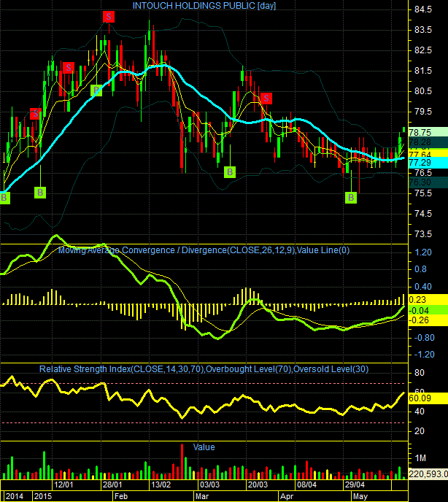Click the red S sell marker in early January 2015
The image size is (448, 502).
coord(36,114)
